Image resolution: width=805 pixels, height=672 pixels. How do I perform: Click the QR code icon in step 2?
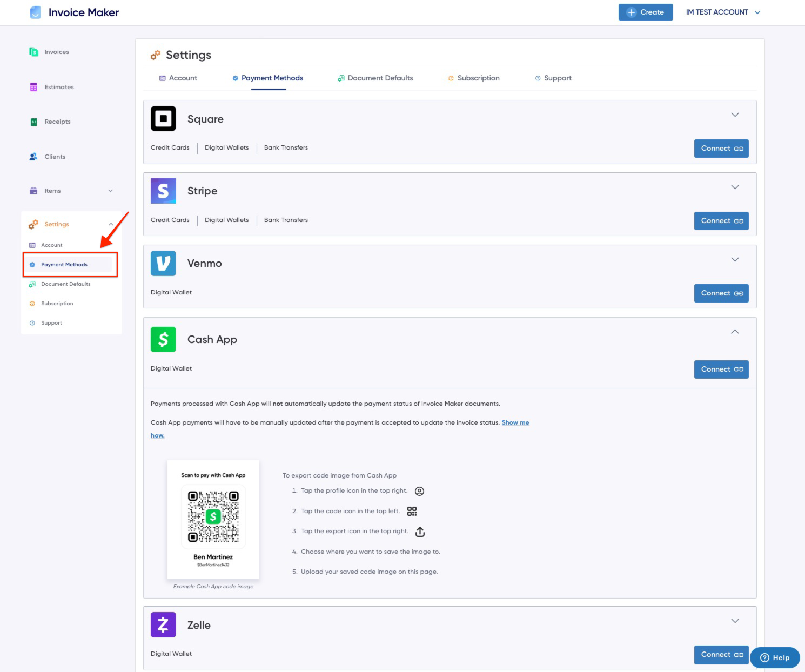[x=412, y=511]
